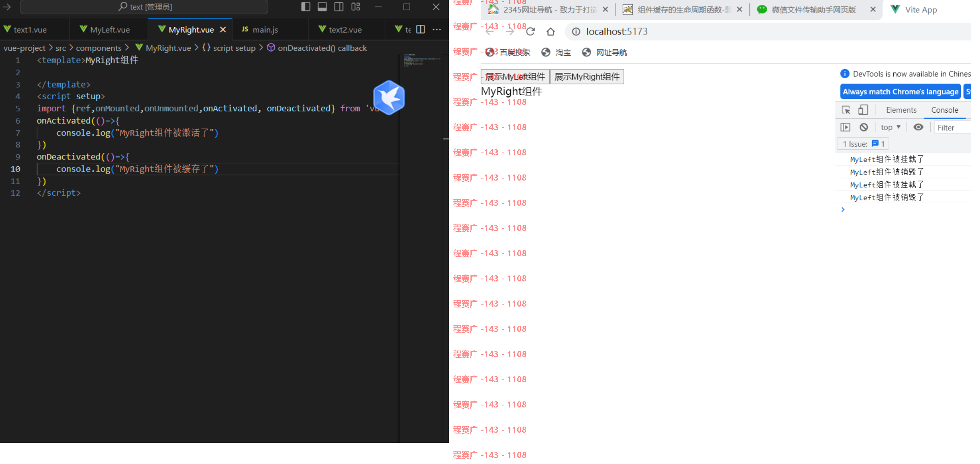Select the Vite App browser tab
Screen dimensions: 980x464
click(921, 9)
